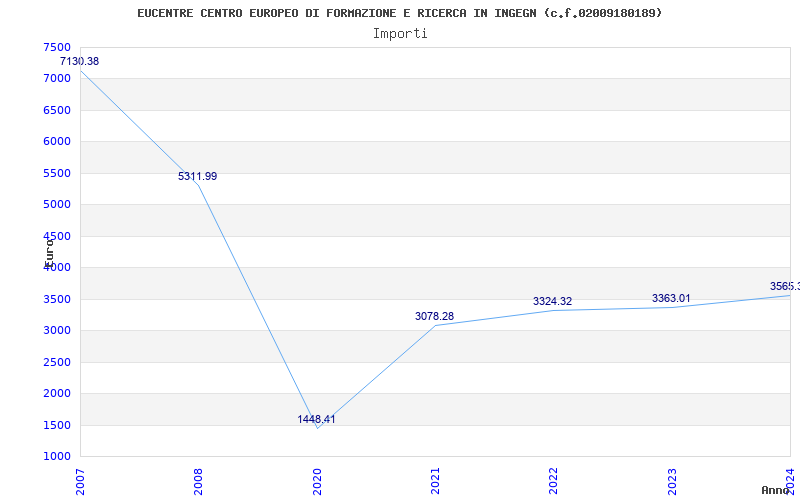The height and width of the screenshot is (500, 800).
Task: Click the 2007 x-axis year label
Action: [80, 482]
